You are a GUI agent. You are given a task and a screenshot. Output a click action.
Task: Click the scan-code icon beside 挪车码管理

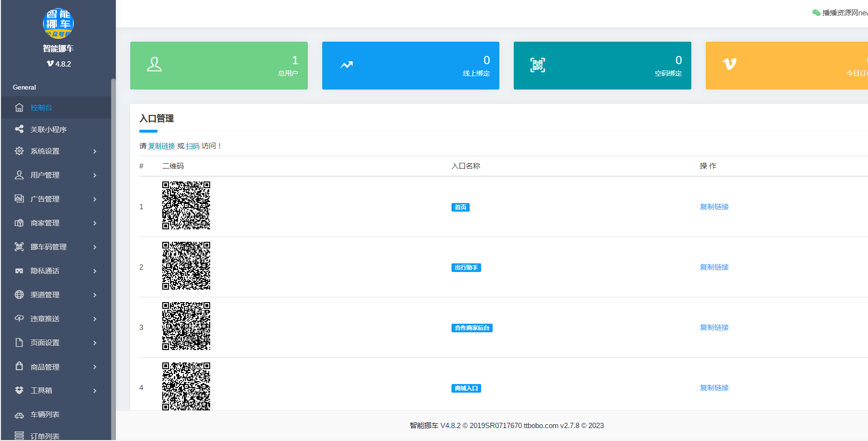19,247
